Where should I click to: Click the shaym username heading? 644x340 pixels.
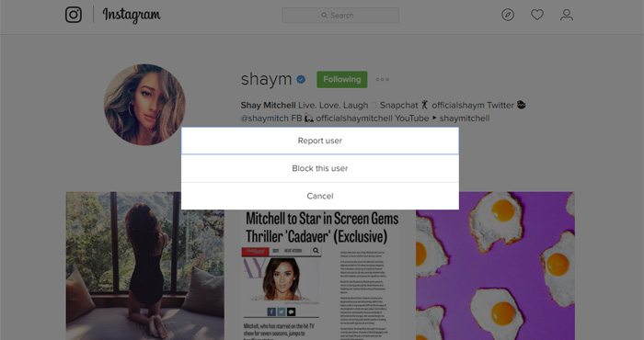266,79
